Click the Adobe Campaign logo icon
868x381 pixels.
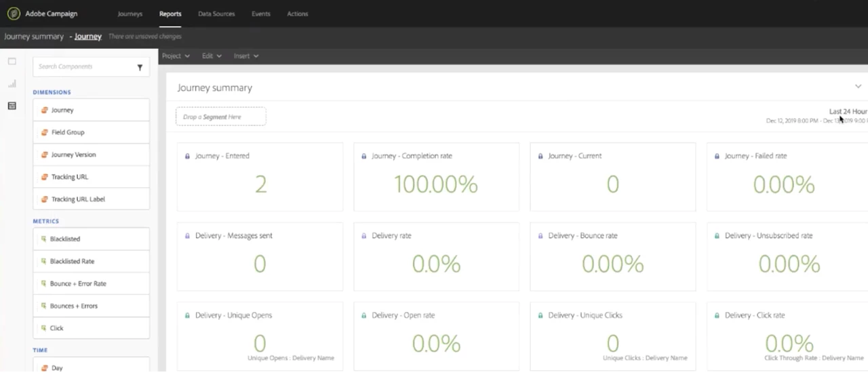(14, 14)
